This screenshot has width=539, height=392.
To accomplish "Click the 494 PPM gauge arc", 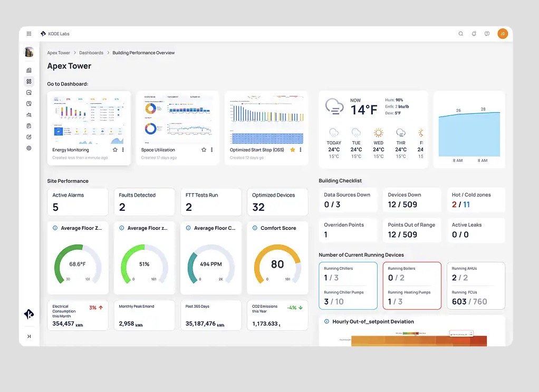I will pos(211,264).
